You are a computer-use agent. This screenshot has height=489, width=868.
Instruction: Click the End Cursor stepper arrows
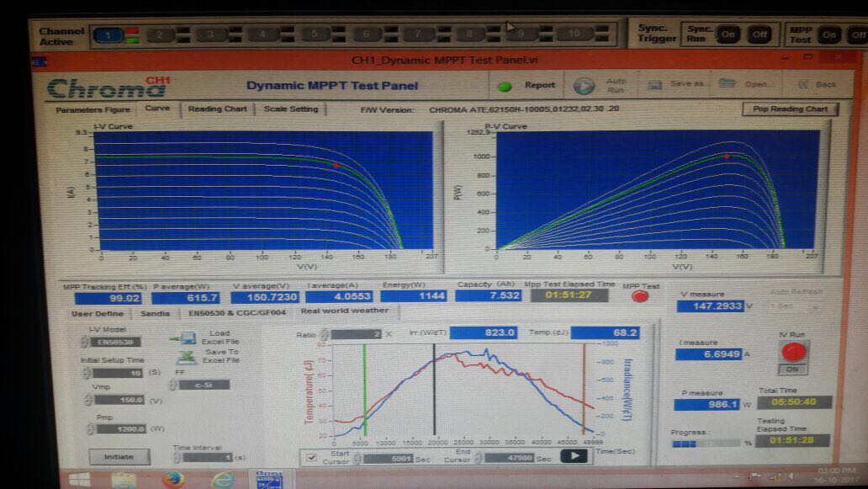pos(479,458)
